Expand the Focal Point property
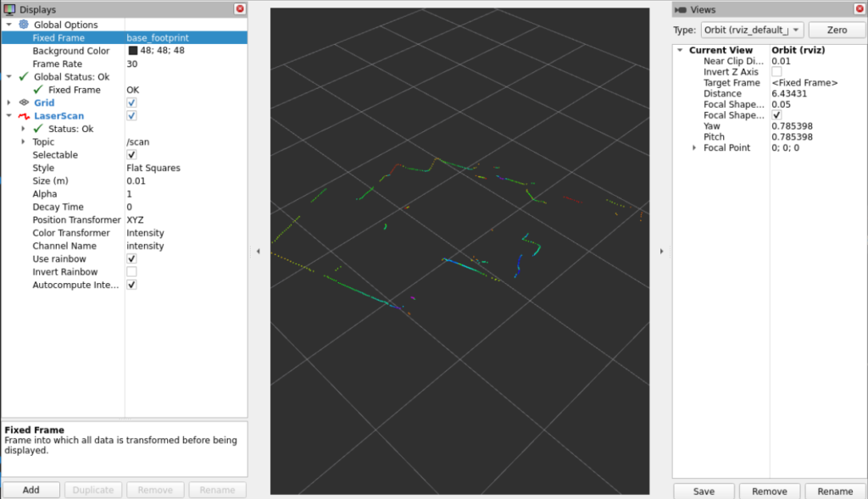Viewport: 868px width, 499px height. pyautogui.click(x=694, y=148)
